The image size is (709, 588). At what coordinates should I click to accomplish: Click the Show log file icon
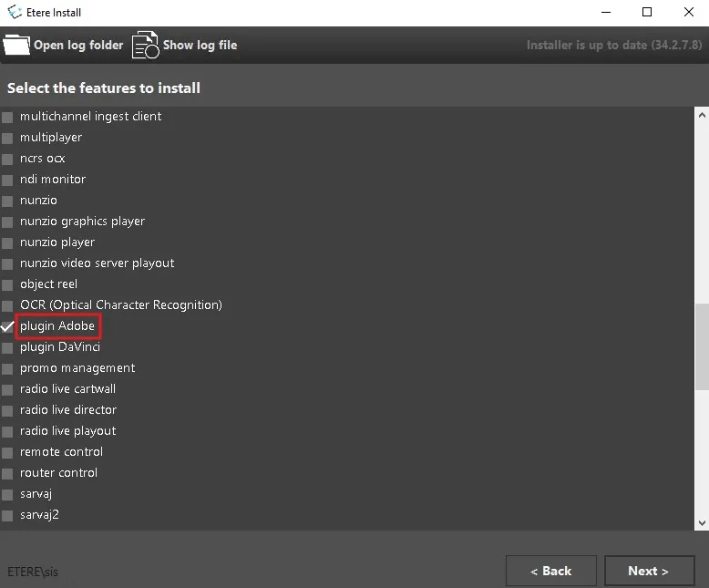pos(146,45)
